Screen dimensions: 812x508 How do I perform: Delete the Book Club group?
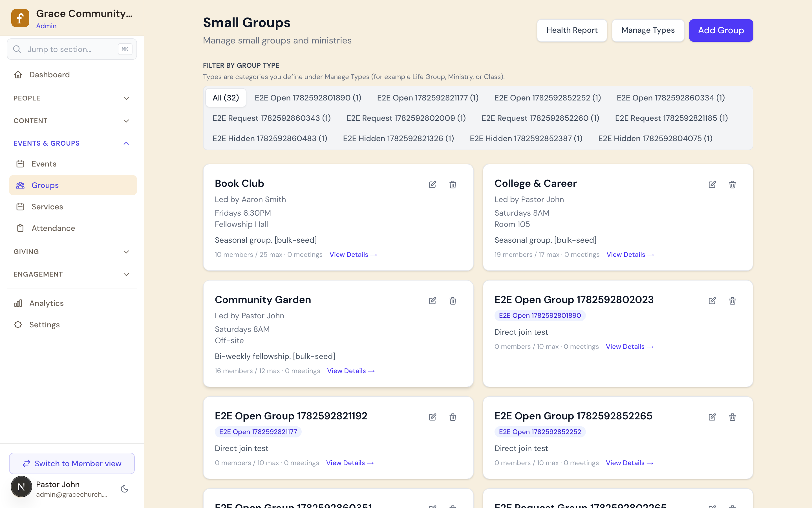[x=453, y=185]
